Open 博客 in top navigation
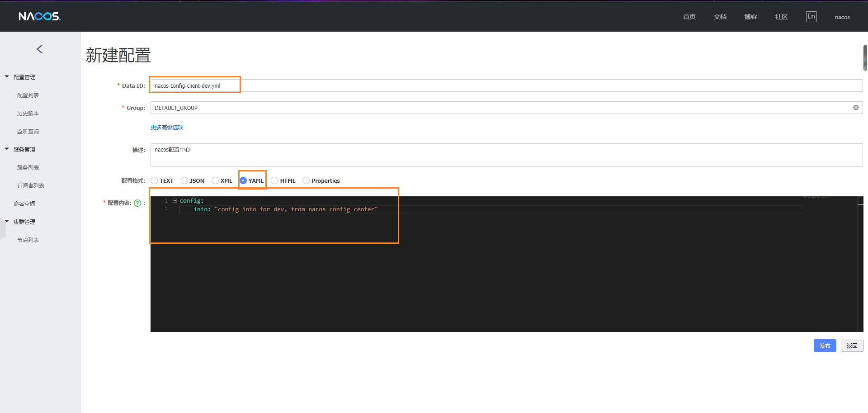This screenshot has width=868, height=413. (750, 17)
